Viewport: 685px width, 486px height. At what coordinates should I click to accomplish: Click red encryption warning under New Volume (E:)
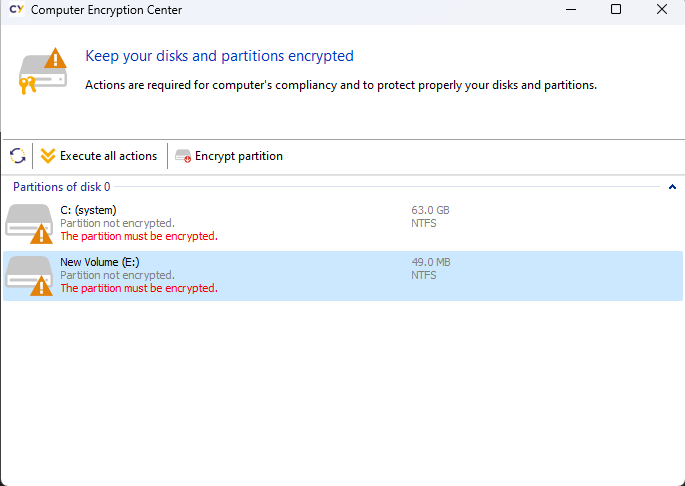139,288
